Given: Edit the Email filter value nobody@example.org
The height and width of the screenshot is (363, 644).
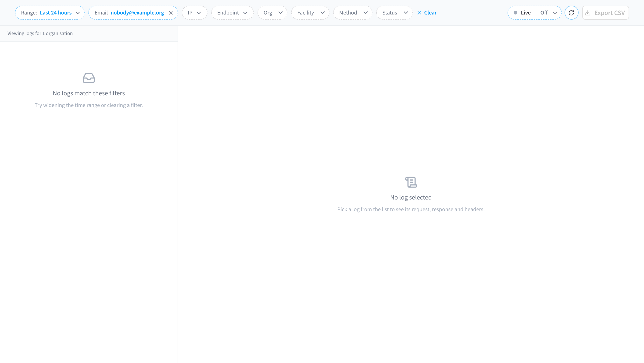Looking at the screenshot, I should [137, 13].
